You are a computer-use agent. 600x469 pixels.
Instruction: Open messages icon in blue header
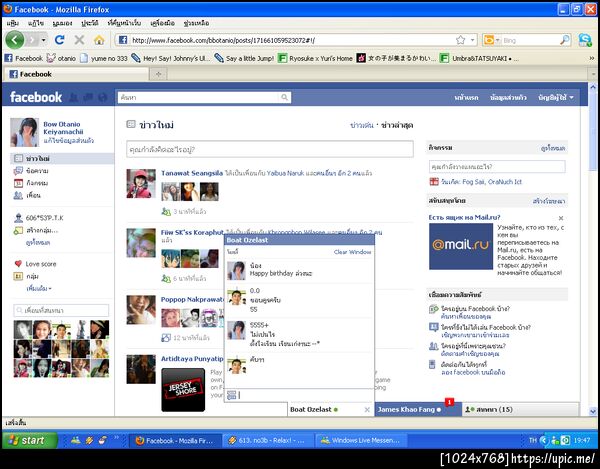tap(88, 98)
